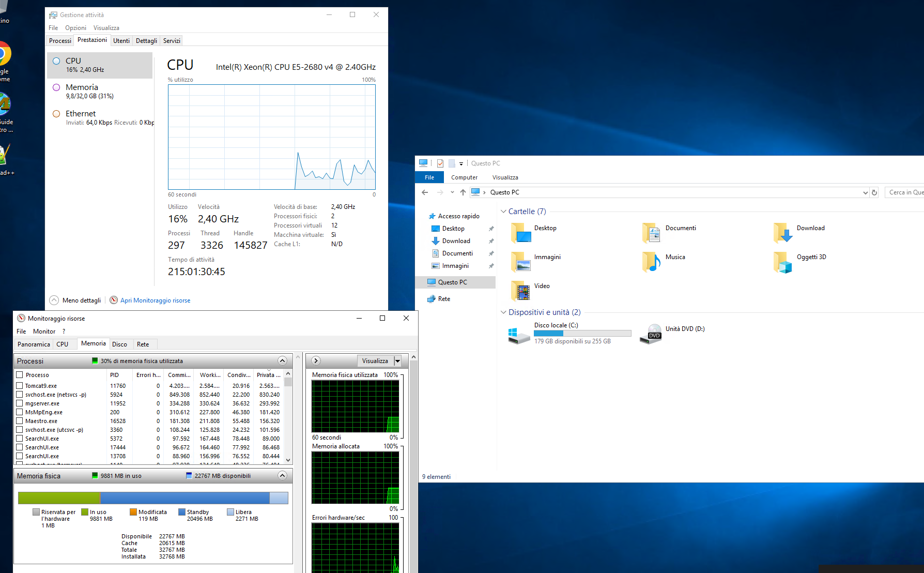Switch to the Disco tab in Resource Monitor
The width and height of the screenshot is (924, 573).
pos(119,344)
